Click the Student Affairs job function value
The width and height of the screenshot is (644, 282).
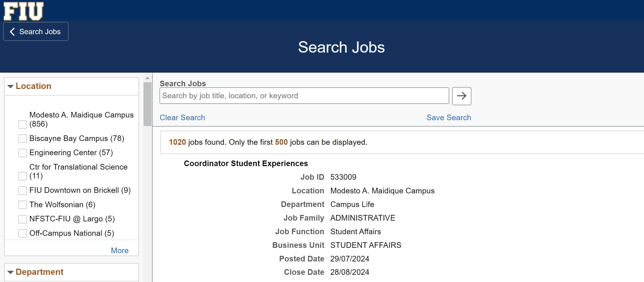tap(355, 232)
